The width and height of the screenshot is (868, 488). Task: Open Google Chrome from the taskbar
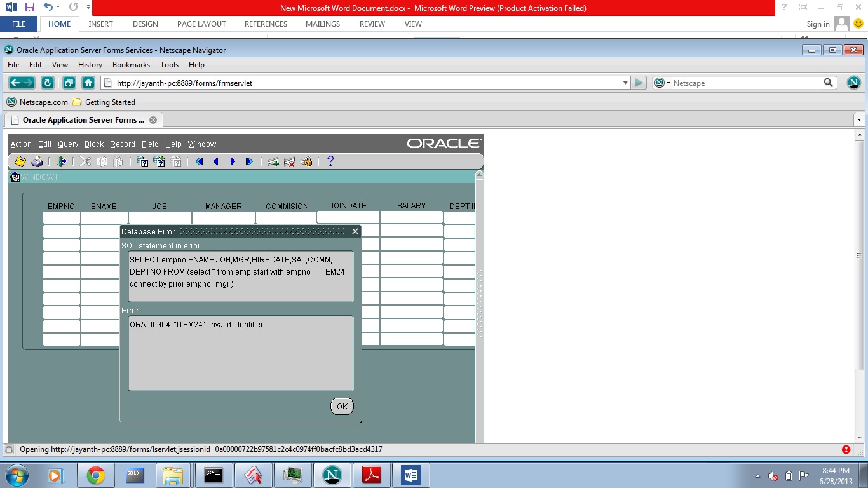(x=96, y=475)
